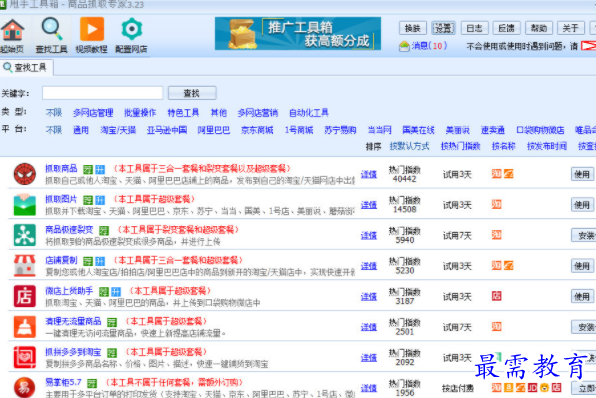Open 消息(10) messages link
596x398 pixels.
pos(430,46)
